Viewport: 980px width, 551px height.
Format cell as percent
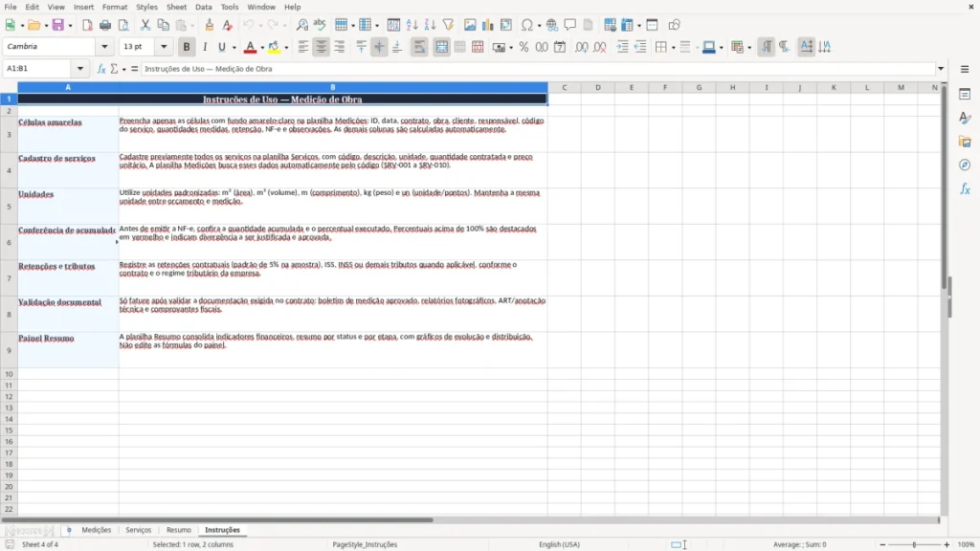coord(523,47)
